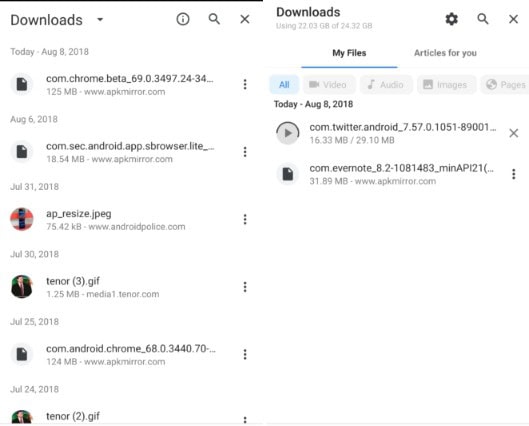
Task: Resume the com.twitter.android download
Action: 287,133
